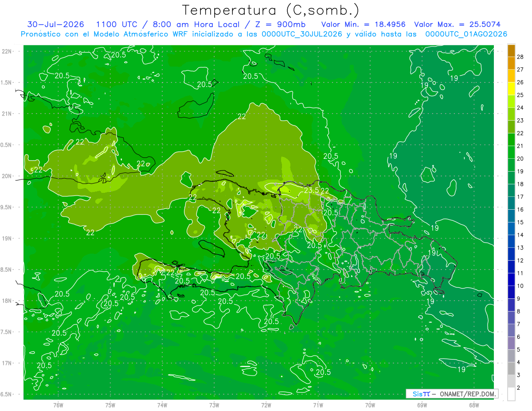Click the legend scale label "18"
The image size is (532, 411).
coord(520,184)
